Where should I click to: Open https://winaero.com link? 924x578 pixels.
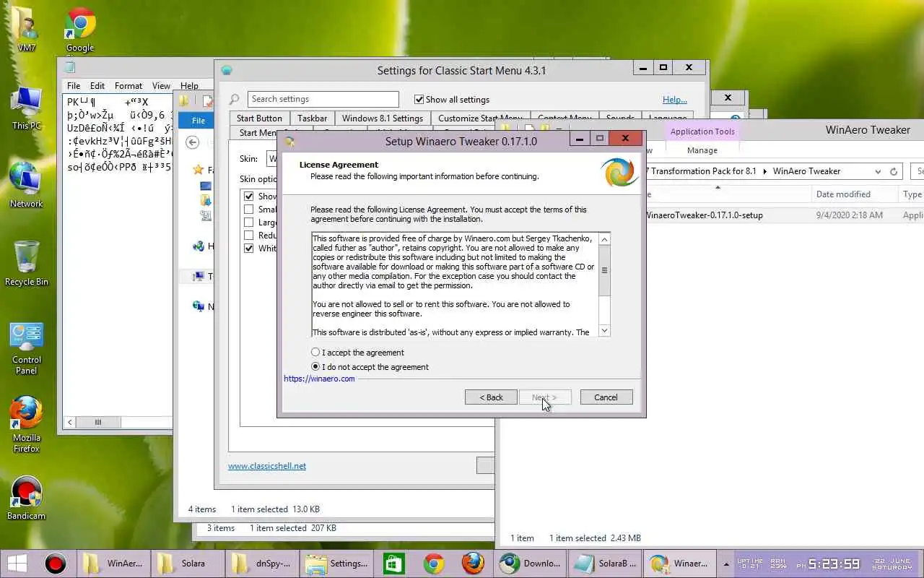tap(319, 379)
